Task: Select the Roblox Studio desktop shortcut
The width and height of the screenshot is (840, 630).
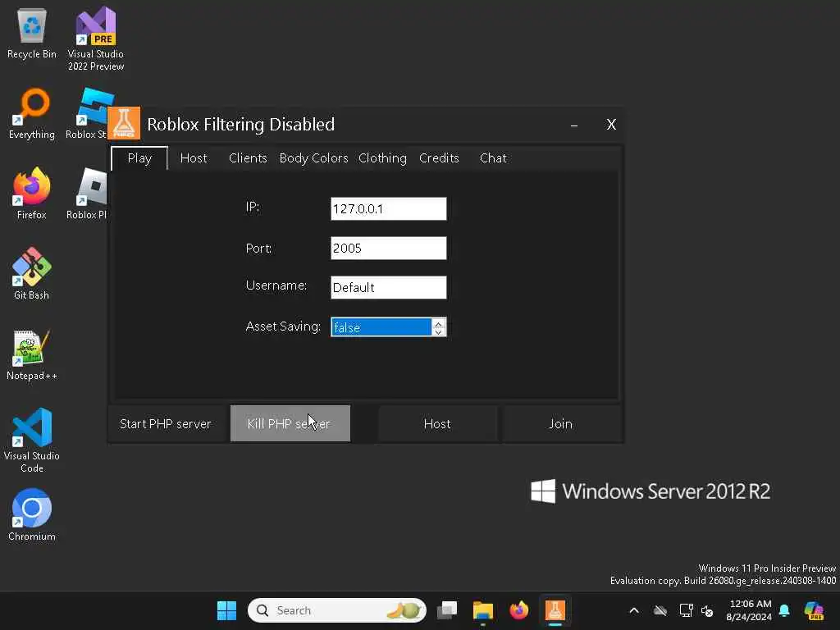Action: [88, 114]
